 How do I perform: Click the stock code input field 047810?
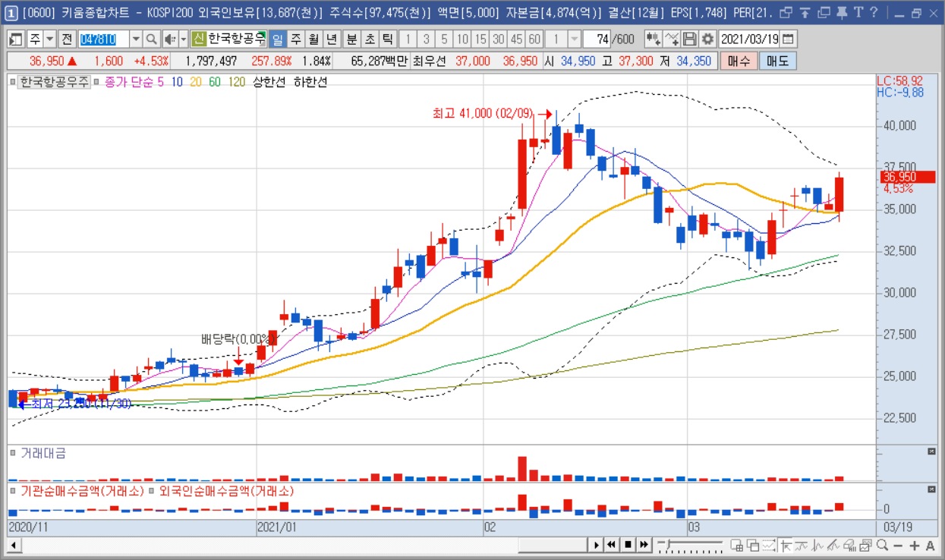[x=103, y=39]
